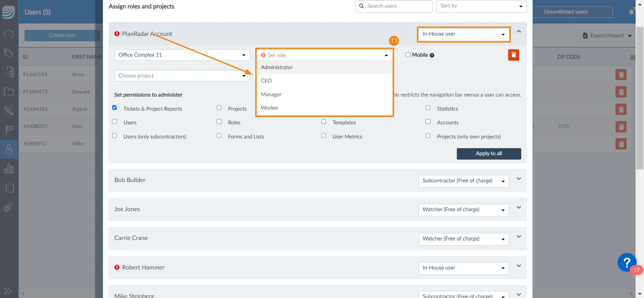Expand the Carrie Crane row chevron
The height and width of the screenshot is (298, 644).
pos(519,236)
